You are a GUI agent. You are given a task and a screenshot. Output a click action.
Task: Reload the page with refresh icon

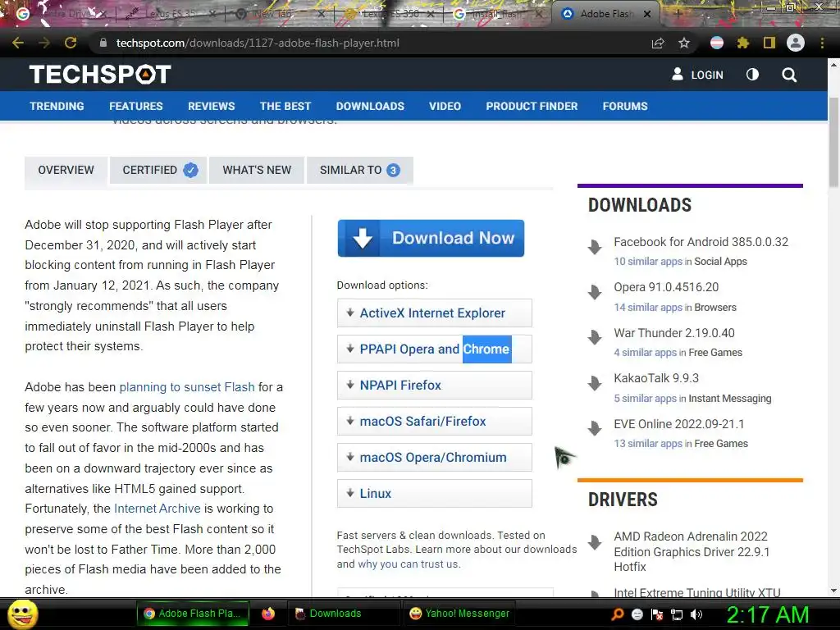[71, 43]
